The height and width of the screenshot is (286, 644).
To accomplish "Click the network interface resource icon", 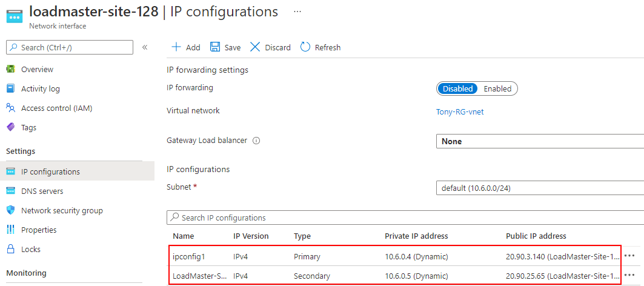I will (15, 17).
